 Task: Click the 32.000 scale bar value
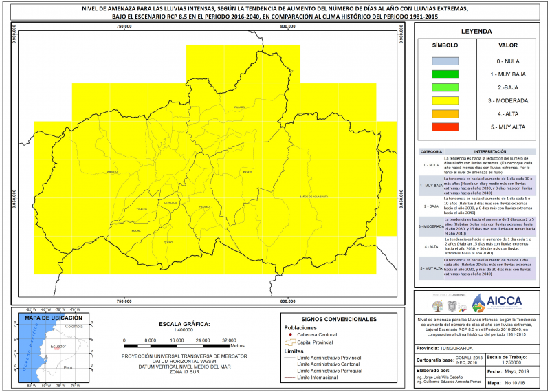(229, 340)
